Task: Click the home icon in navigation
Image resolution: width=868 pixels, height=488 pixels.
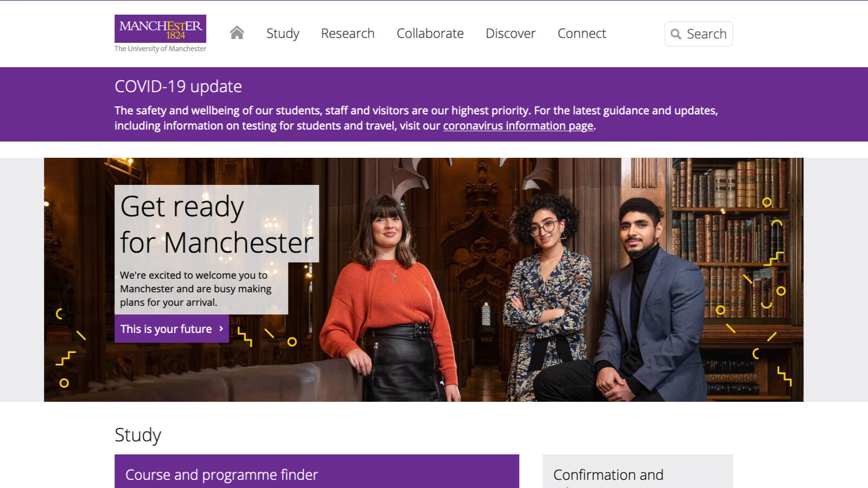Action: point(237,33)
